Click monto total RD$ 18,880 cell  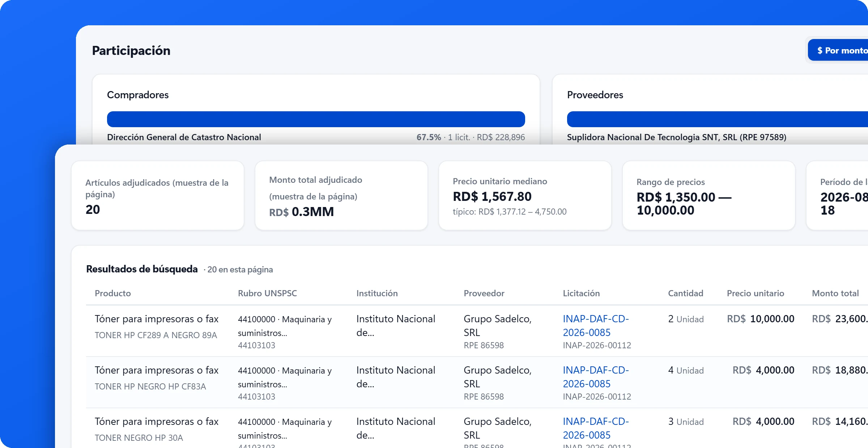tap(840, 370)
